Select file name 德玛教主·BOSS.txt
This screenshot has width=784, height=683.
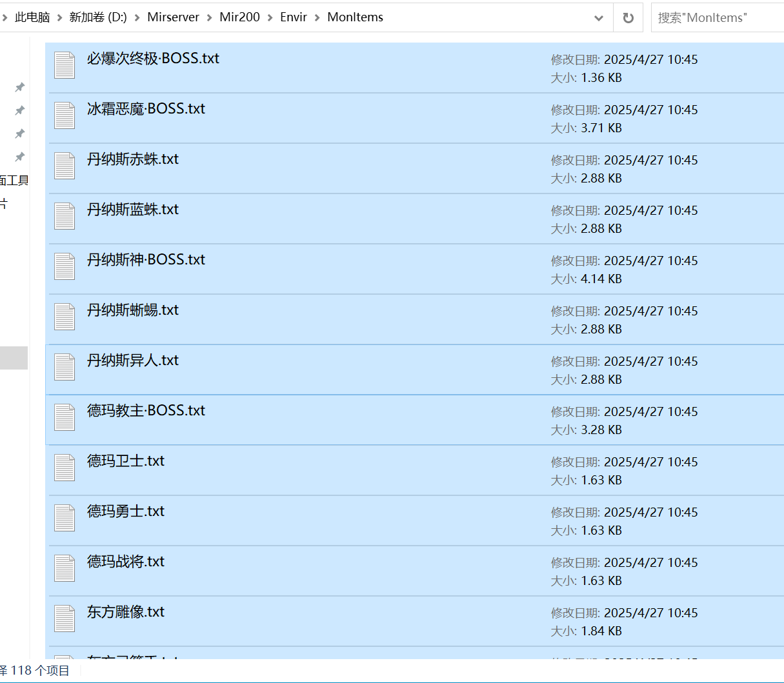tap(146, 410)
